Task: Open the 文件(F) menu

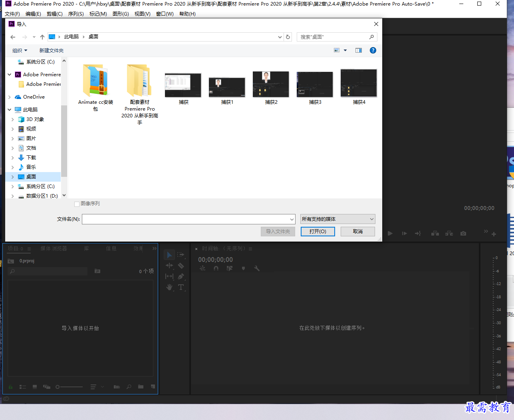Action: [x=12, y=14]
